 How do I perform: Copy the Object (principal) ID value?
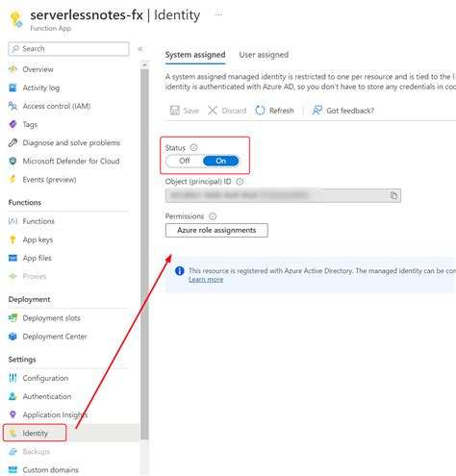[393, 195]
